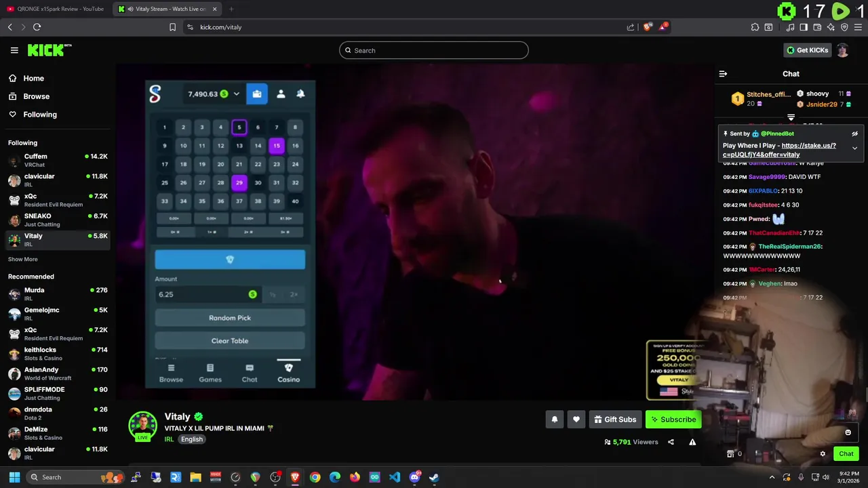Open Browse in sidebar
Screen dimensions: 868x488
click(x=36, y=96)
